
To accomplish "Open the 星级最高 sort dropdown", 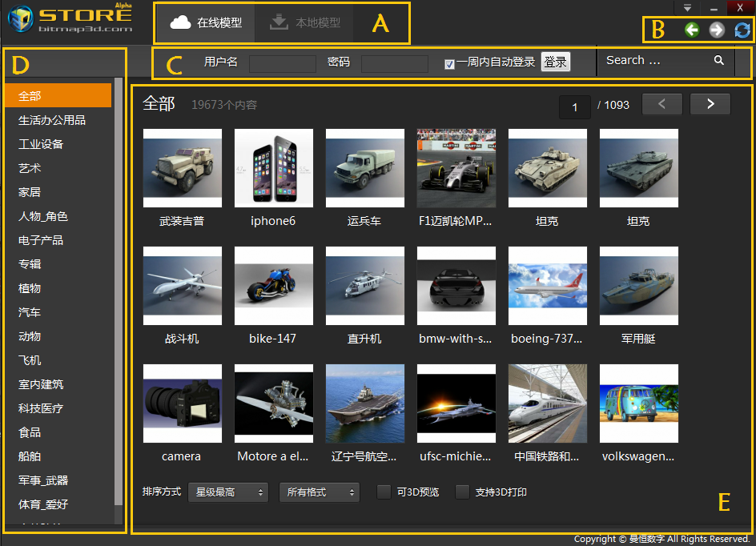I will pyautogui.click(x=228, y=492).
